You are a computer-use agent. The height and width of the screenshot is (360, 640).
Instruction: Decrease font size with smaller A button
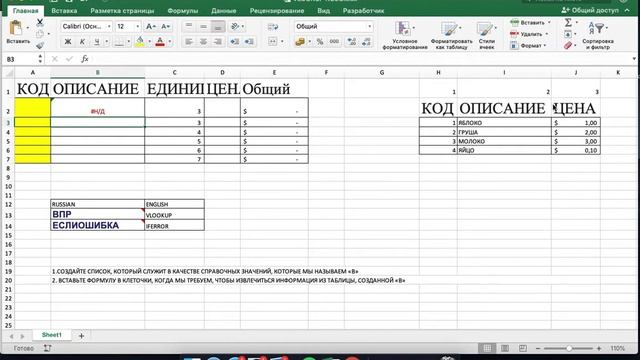(x=165, y=27)
